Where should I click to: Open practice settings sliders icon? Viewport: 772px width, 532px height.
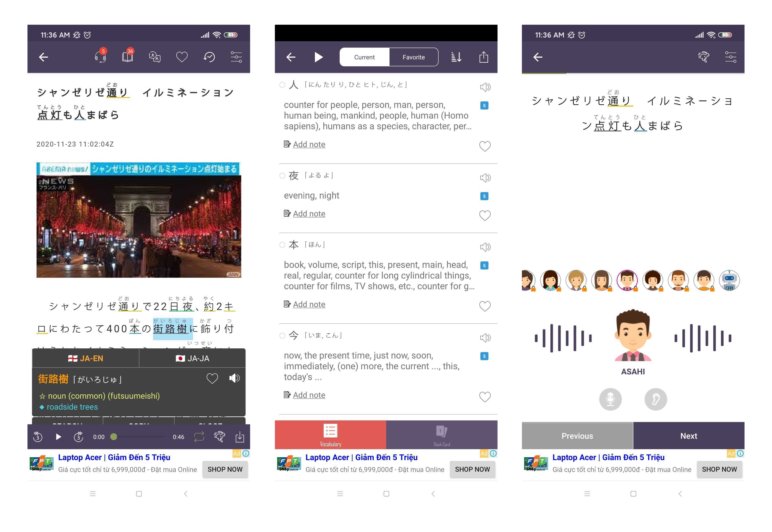tap(731, 57)
